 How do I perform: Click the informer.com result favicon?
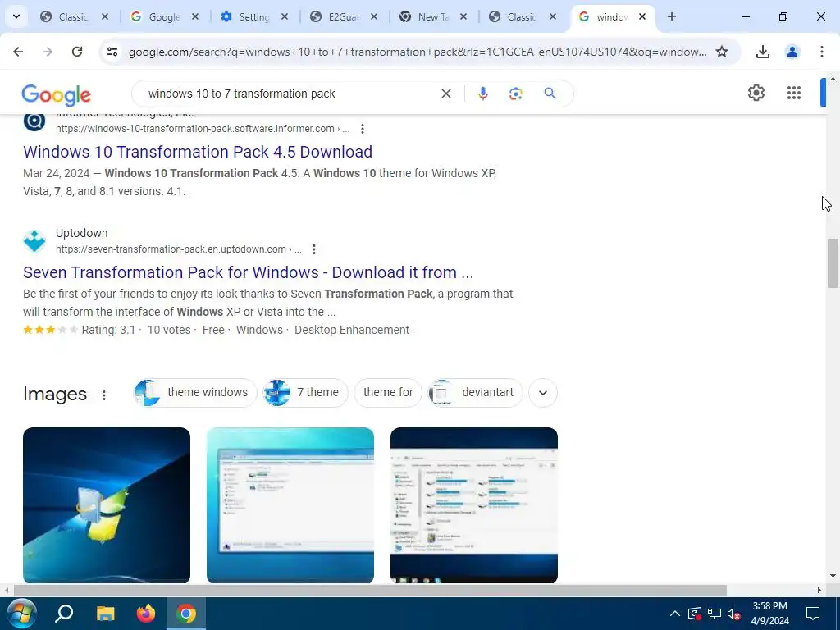34,121
